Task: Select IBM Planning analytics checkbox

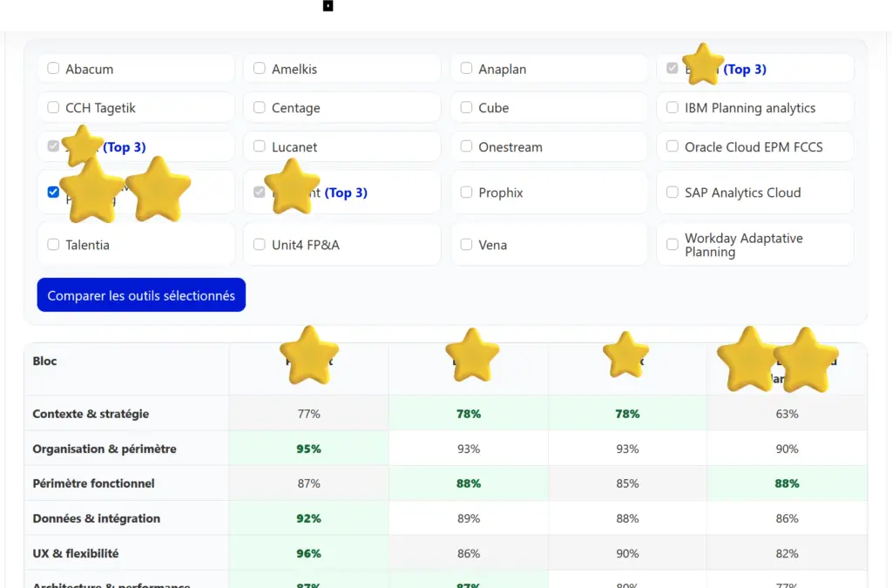Action: coord(672,107)
